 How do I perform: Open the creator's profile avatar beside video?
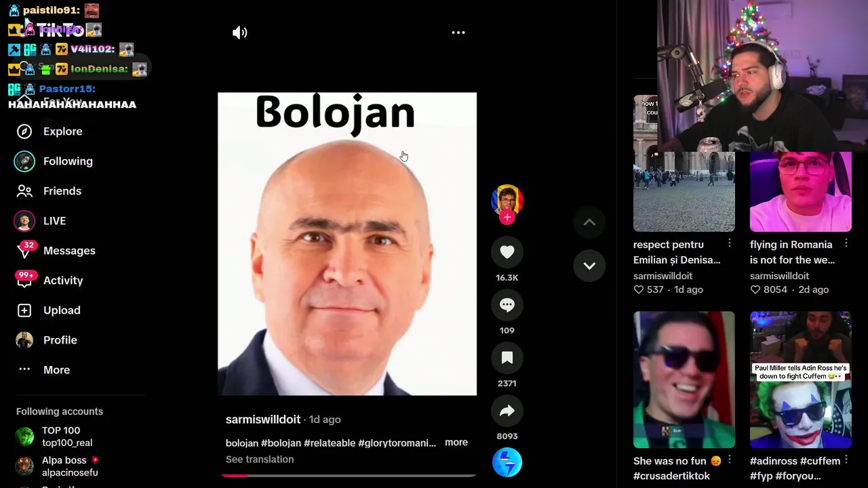(507, 200)
